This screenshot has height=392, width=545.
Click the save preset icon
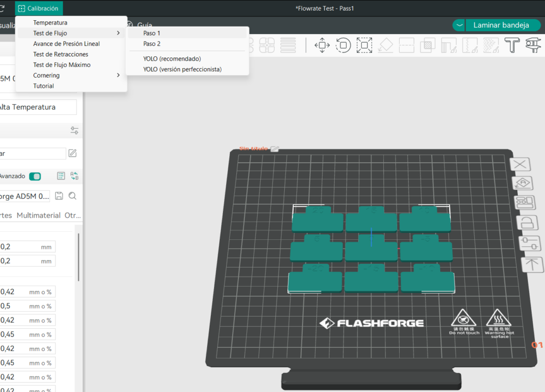click(59, 196)
